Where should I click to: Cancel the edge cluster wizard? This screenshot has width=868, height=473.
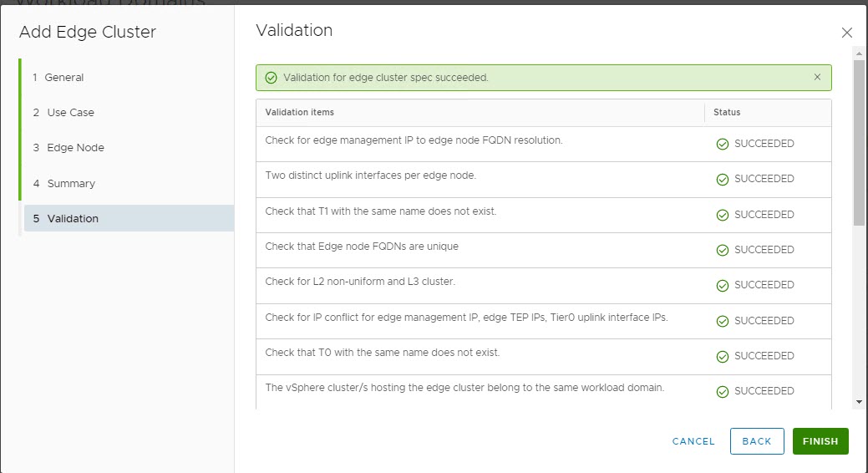(x=693, y=441)
